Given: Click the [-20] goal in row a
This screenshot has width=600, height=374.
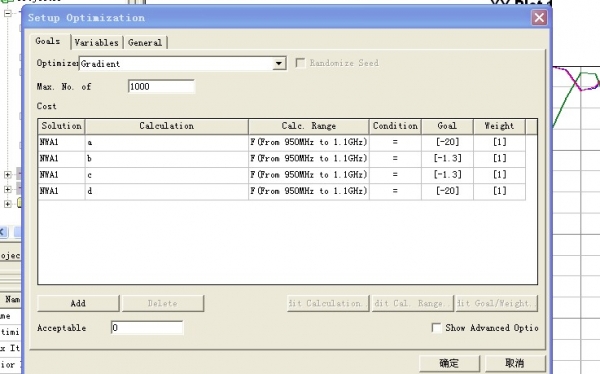Looking at the screenshot, I should pos(447,142).
